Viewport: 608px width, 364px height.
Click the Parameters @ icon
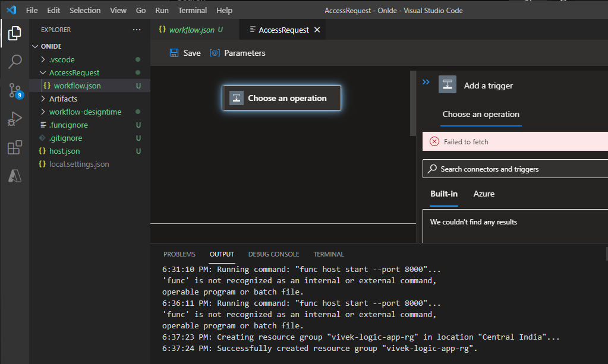click(215, 53)
